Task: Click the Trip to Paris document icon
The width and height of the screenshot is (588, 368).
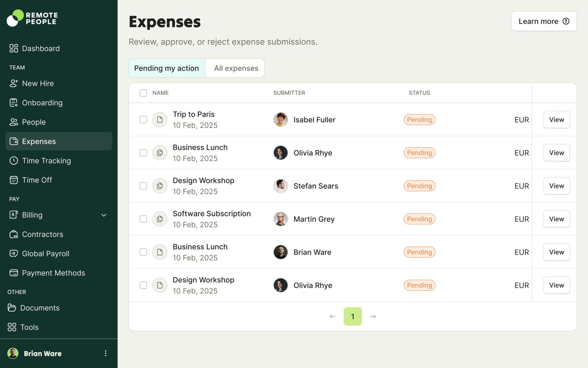Action: 160,120
